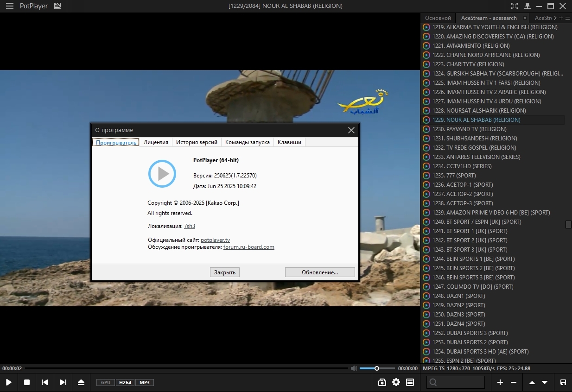The image size is (572, 392).
Task: Click the icon beside 1223. CHARITYTV
Action: click(x=426, y=64)
